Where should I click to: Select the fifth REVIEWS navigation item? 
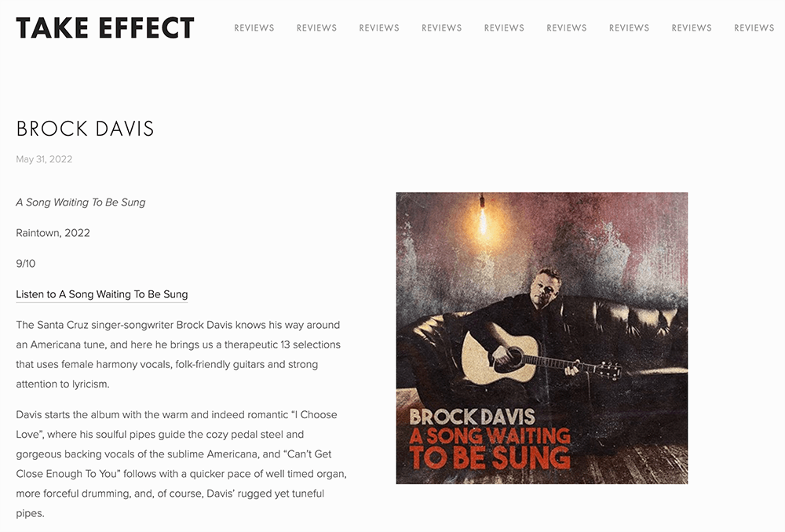click(x=504, y=28)
